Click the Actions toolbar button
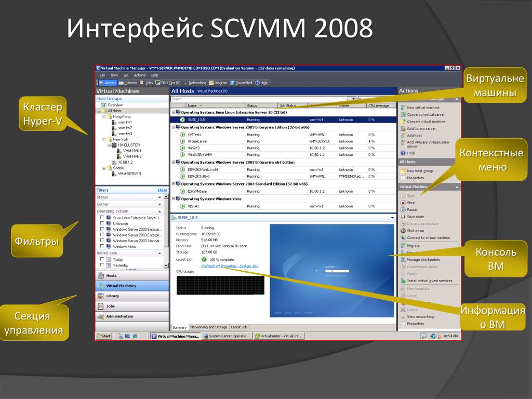The width and height of the screenshot is (532, 399). [x=108, y=83]
